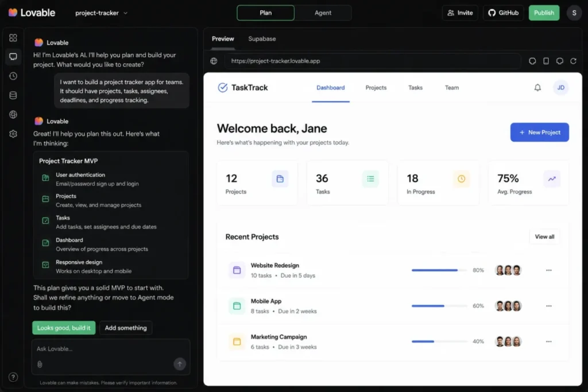Go to the Tasks nav tab
Screen dimensions: 588x392
(415, 87)
